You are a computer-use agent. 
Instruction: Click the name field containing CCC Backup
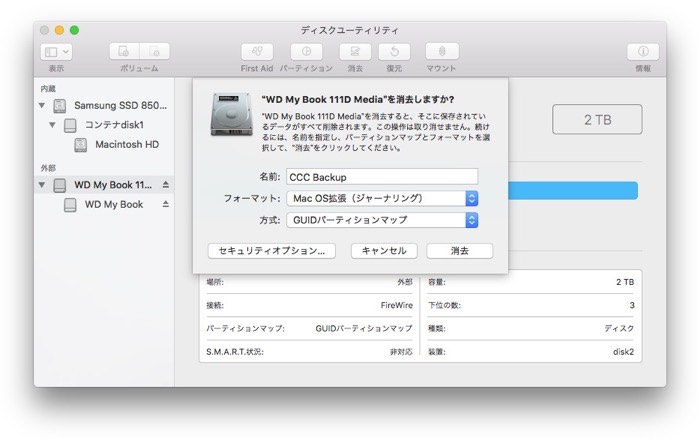coord(382,177)
